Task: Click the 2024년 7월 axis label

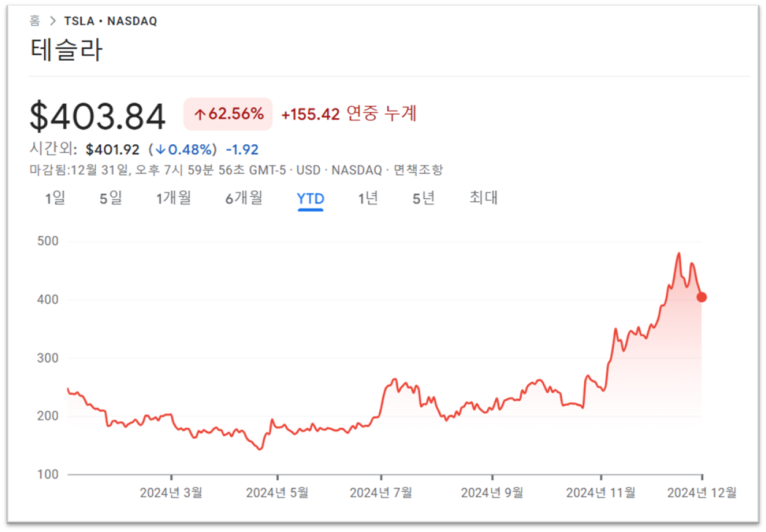Action: click(381, 492)
